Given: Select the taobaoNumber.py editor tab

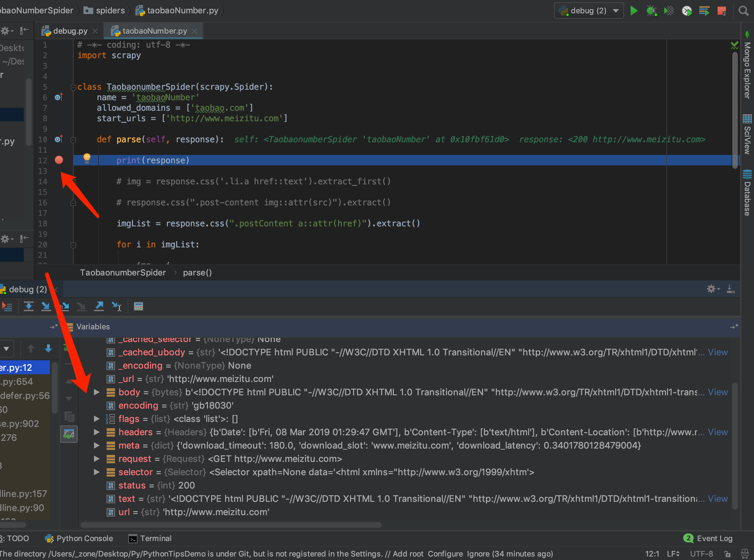Looking at the screenshot, I should pos(154,31).
